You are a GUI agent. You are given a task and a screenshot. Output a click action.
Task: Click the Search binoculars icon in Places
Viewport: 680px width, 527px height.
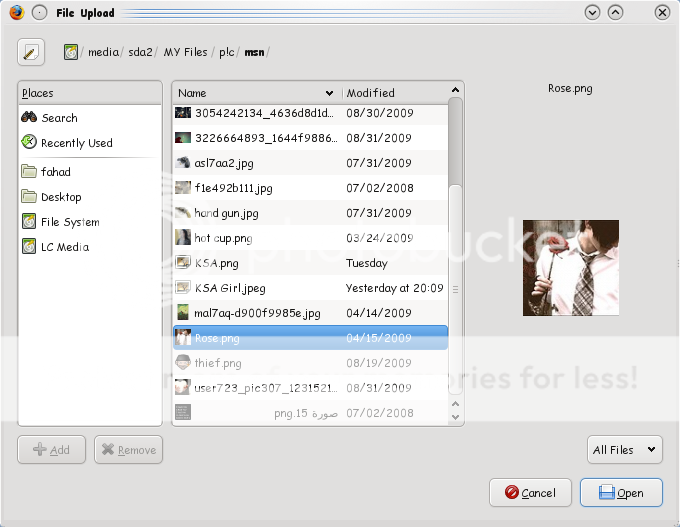pos(29,118)
